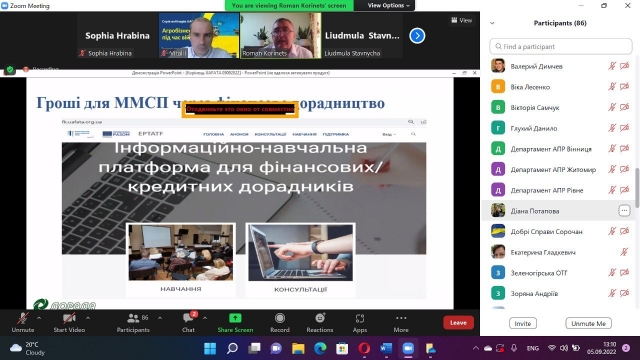Open audio options arrow next to Unmute
The image size is (640, 360).
coord(39,318)
